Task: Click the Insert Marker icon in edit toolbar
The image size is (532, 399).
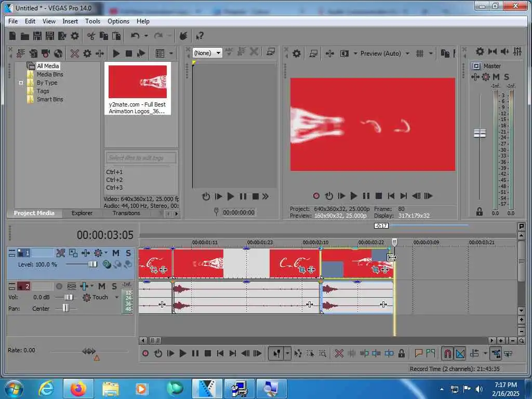Action: pyautogui.click(x=418, y=353)
